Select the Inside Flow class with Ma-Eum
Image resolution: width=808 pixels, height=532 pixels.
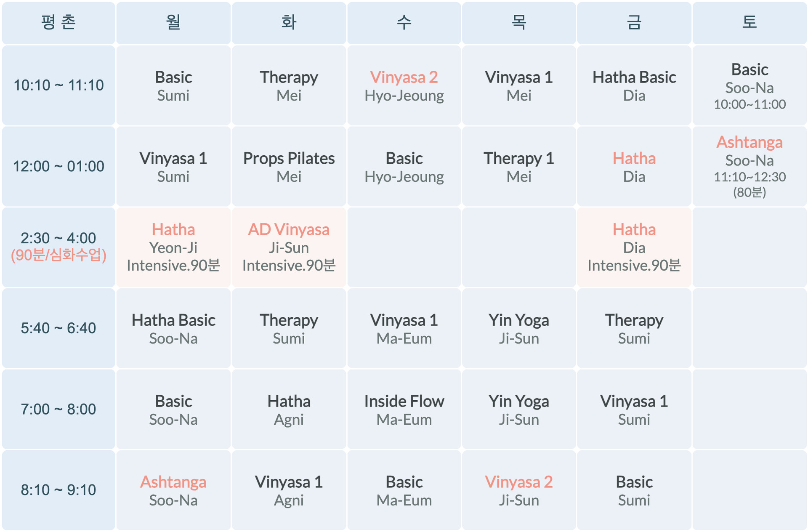click(404, 410)
